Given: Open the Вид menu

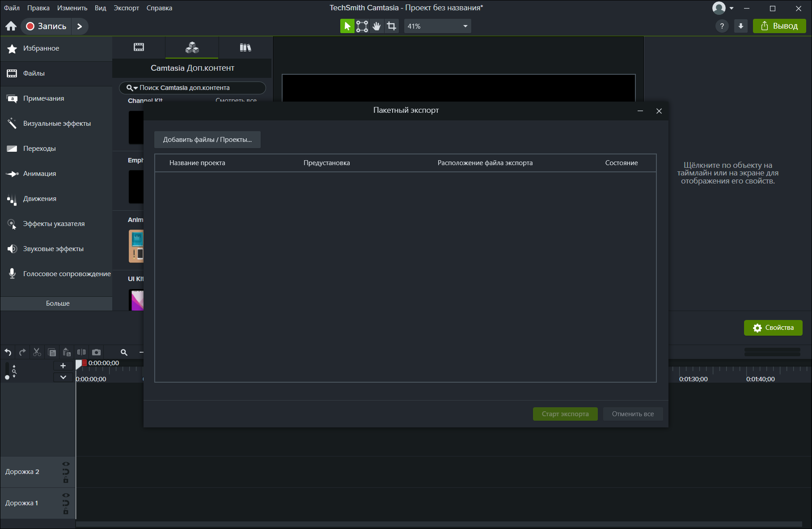Looking at the screenshot, I should click(101, 8).
